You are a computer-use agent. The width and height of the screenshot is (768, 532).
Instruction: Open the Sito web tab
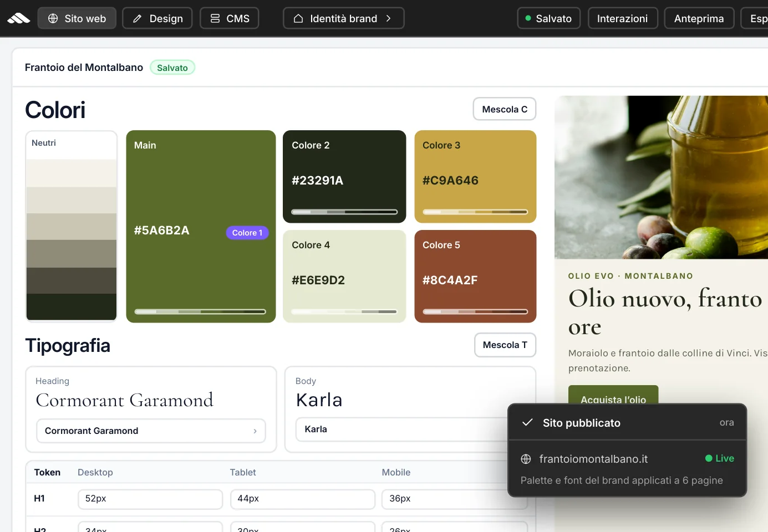[77, 18]
